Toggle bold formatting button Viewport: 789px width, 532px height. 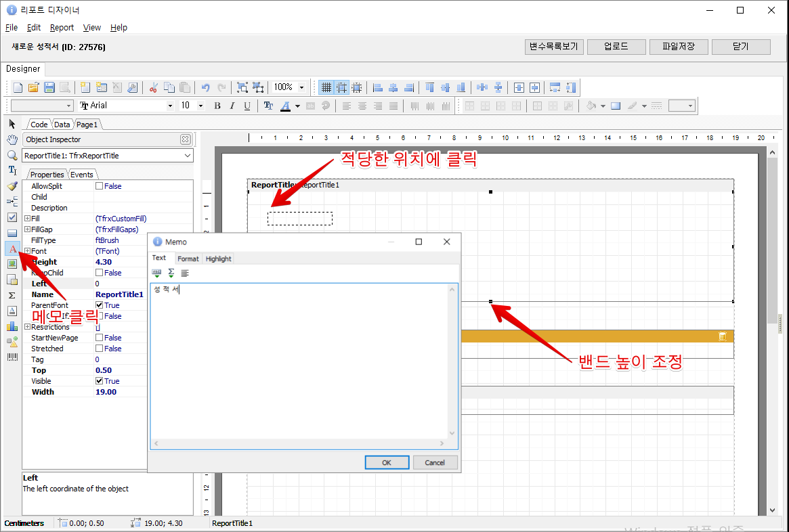point(217,106)
